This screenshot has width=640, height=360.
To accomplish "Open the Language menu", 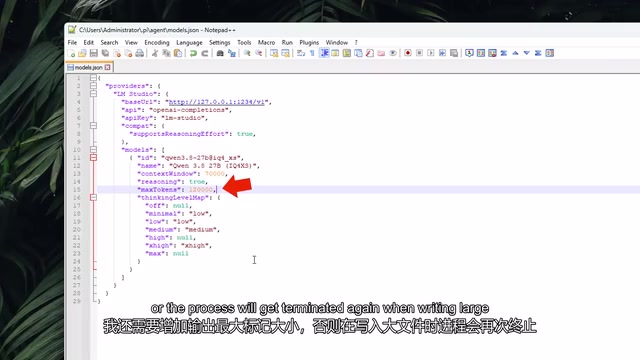I will [189, 42].
